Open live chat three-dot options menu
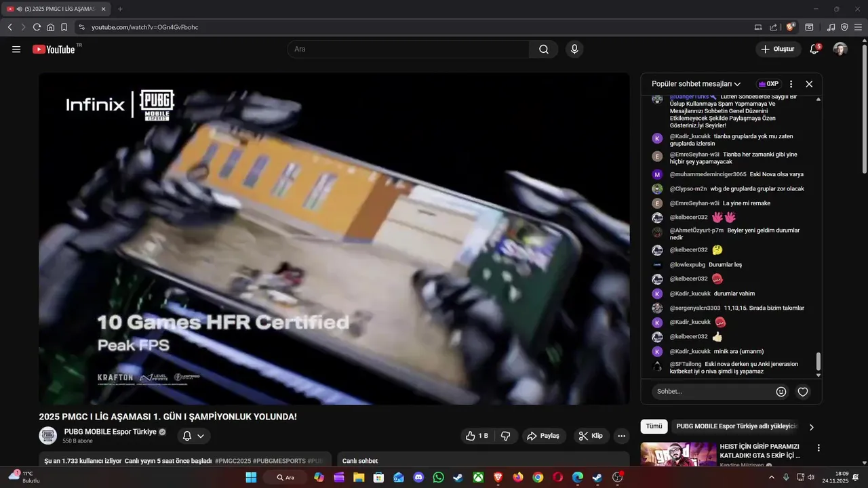Viewport: 868px width, 488px height. (791, 84)
